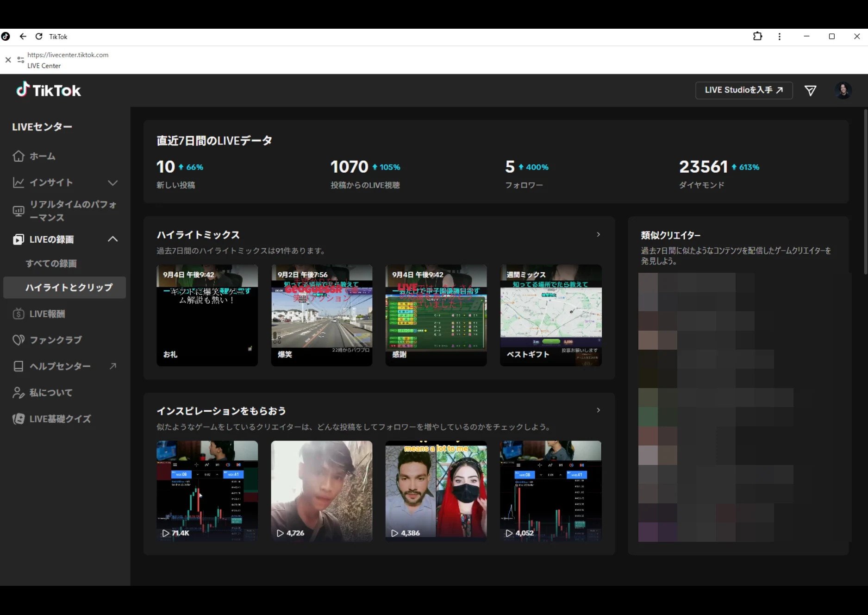Screen dimensions: 868x615
Task: Play the inspiration video with 4,726 views
Action: (x=321, y=491)
